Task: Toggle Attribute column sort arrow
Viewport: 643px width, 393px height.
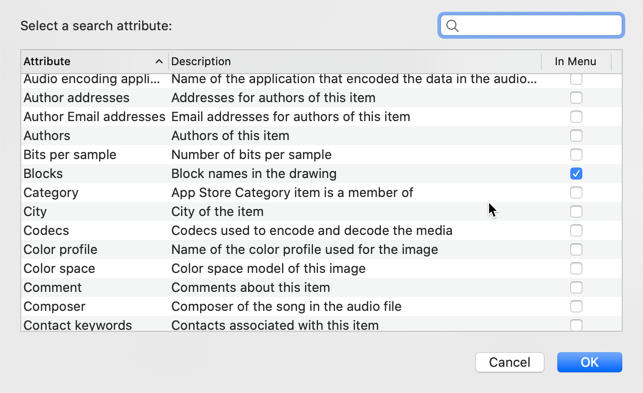Action: (x=159, y=62)
